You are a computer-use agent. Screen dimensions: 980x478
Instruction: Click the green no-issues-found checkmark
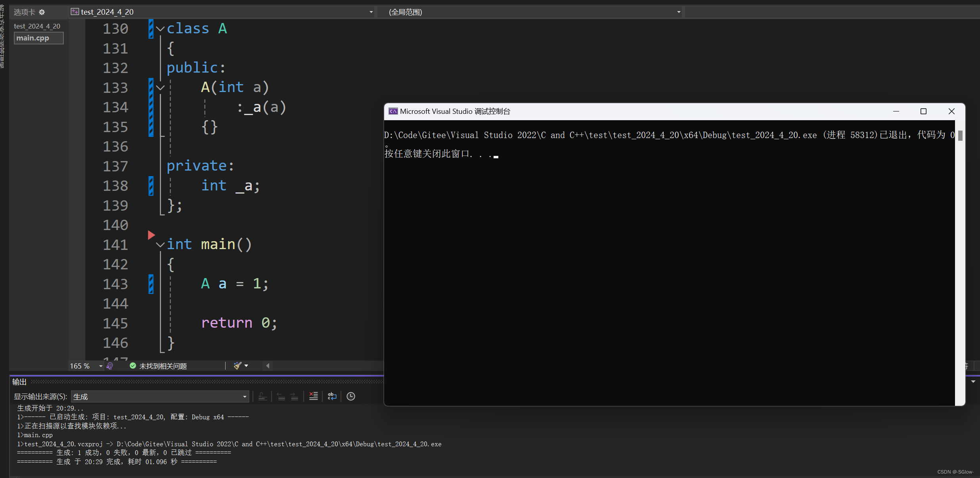(x=133, y=366)
